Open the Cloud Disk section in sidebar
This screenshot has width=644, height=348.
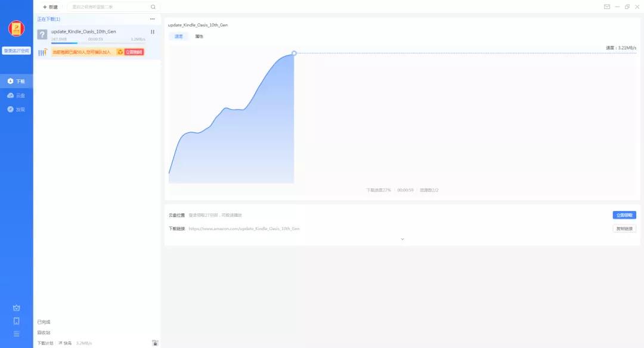point(17,95)
